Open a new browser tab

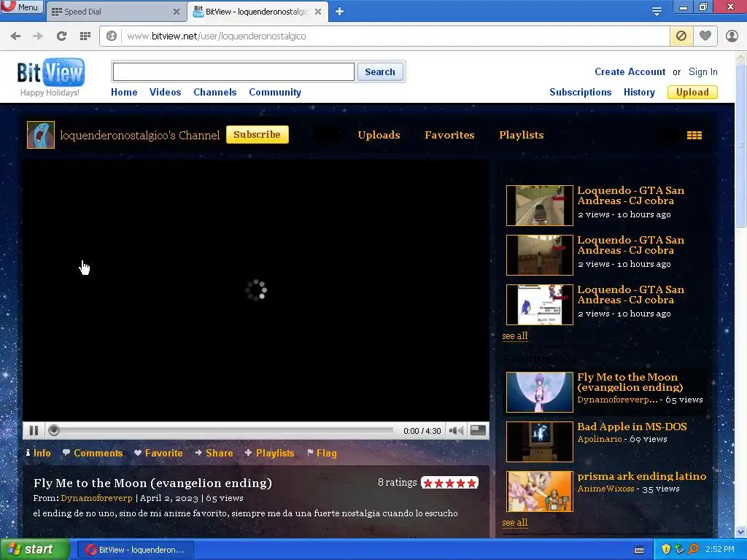(x=339, y=12)
